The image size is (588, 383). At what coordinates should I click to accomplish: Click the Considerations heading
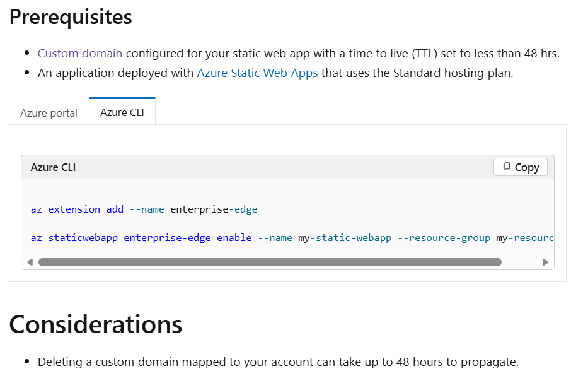[96, 324]
